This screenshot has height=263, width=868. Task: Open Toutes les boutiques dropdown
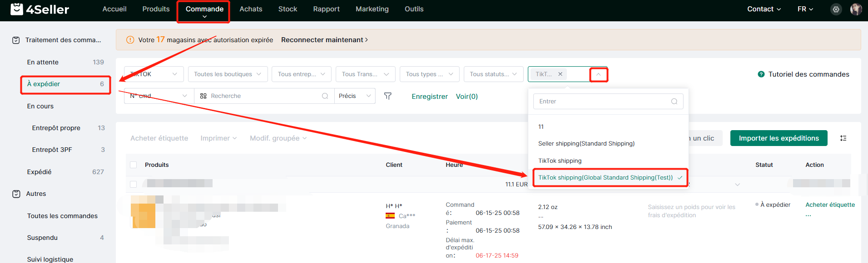228,74
